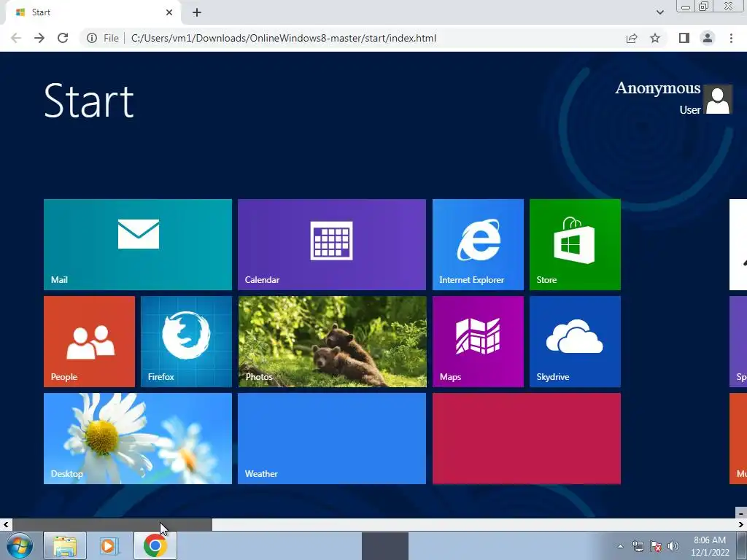Show hidden tray icons
747x560 pixels.
[x=620, y=546]
